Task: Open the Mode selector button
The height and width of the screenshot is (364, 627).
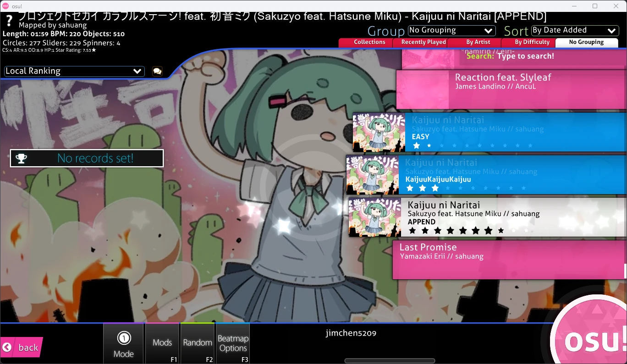Action: 124,344
